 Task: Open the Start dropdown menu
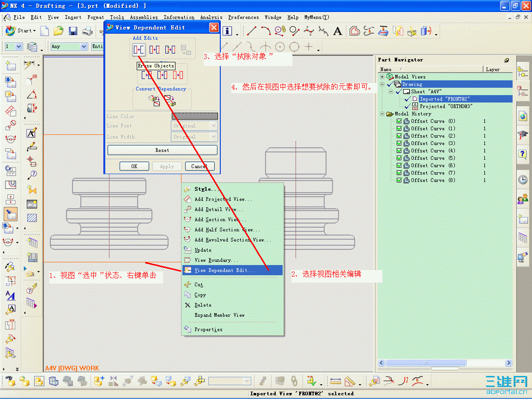(21, 30)
